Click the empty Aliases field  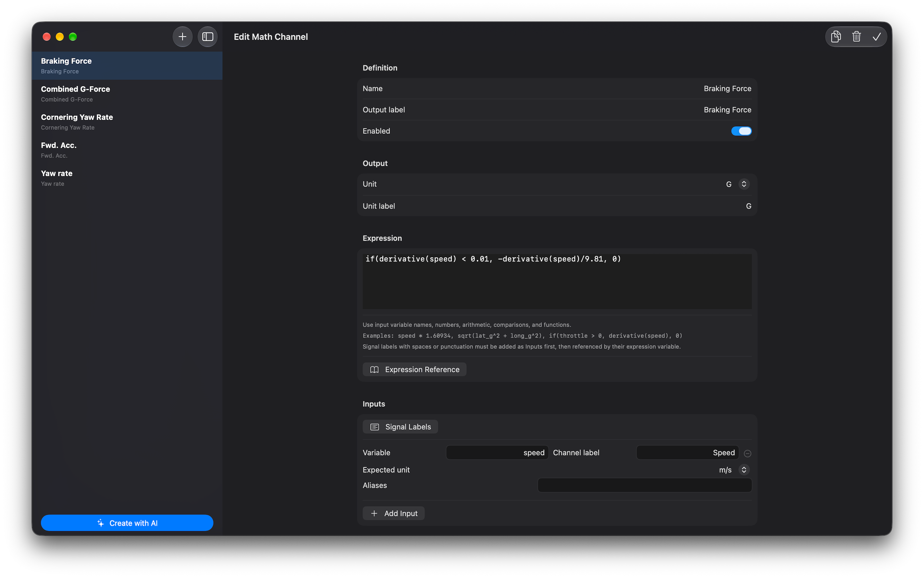coord(645,486)
